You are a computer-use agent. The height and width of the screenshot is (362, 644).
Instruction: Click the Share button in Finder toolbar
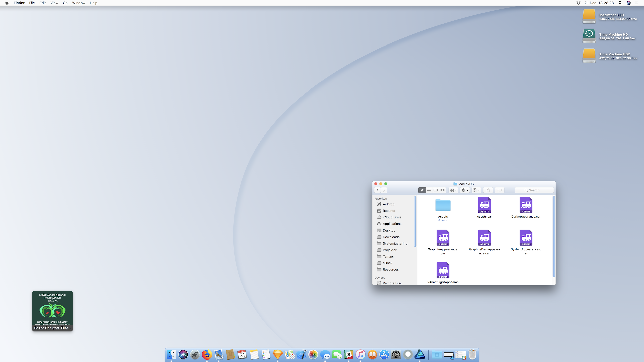coord(488,190)
